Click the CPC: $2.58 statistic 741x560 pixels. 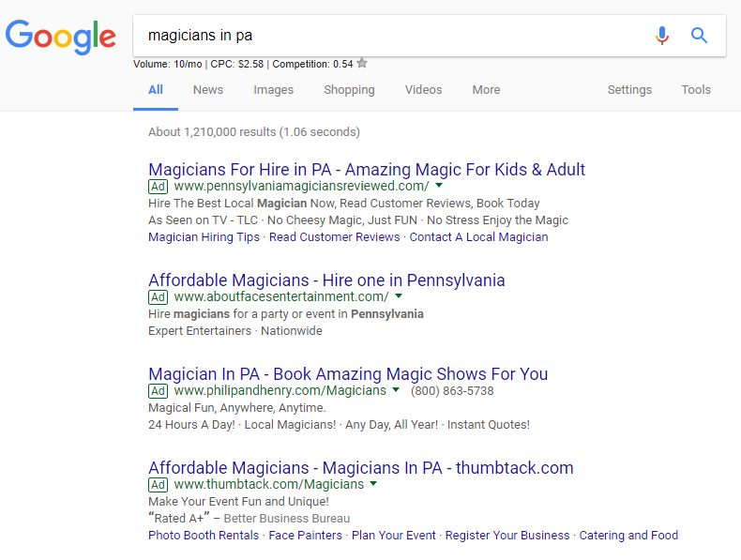(x=236, y=64)
